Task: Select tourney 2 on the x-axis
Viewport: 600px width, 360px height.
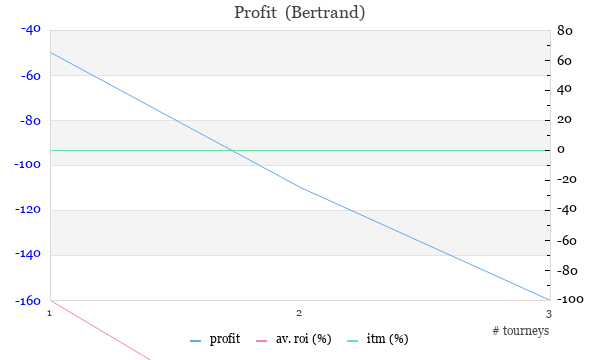Action: tap(299, 313)
